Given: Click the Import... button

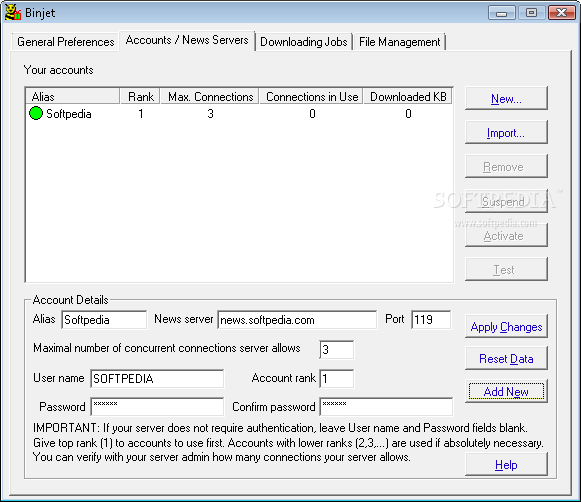Looking at the screenshot, I should [x=506, y=133].
